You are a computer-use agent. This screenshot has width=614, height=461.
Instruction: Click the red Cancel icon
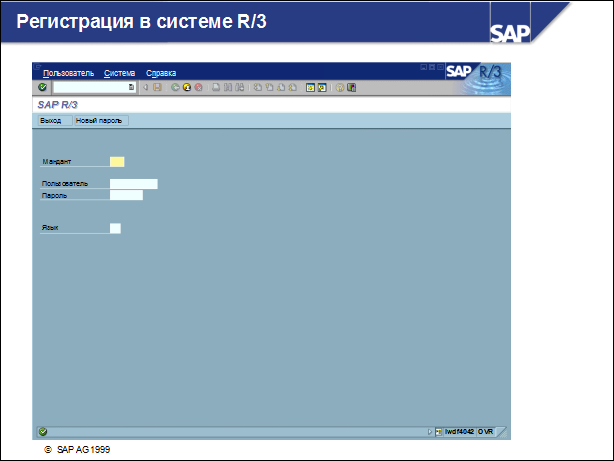point(199,88)
